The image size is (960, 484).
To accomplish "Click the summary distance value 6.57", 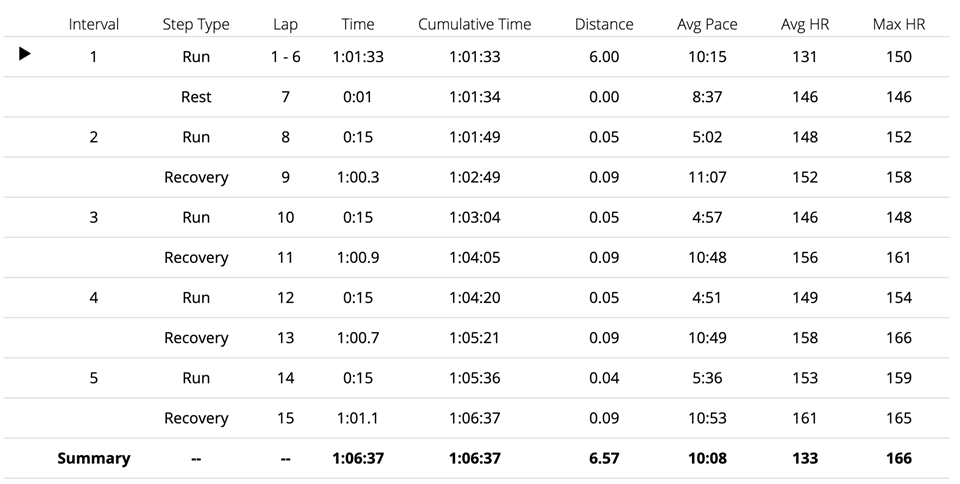I will pyautogui.click(x=604, y=458).
